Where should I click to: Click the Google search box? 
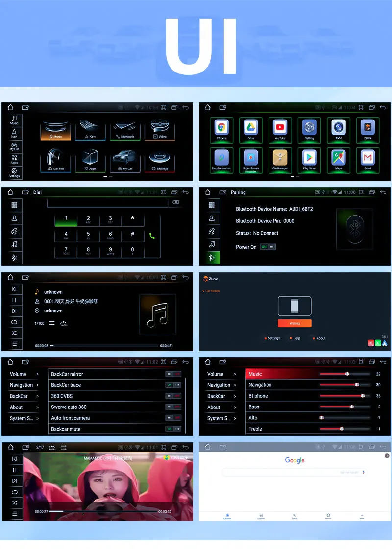[294, 472]
